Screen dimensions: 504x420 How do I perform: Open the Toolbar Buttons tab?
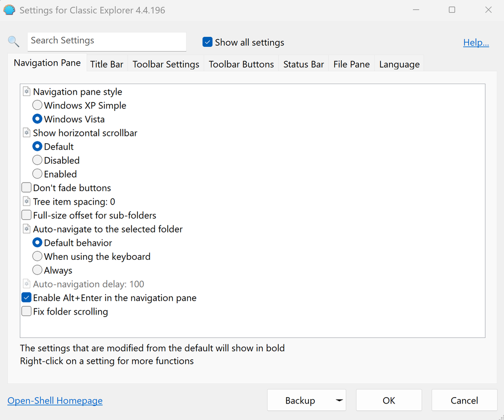pos(241,64)
